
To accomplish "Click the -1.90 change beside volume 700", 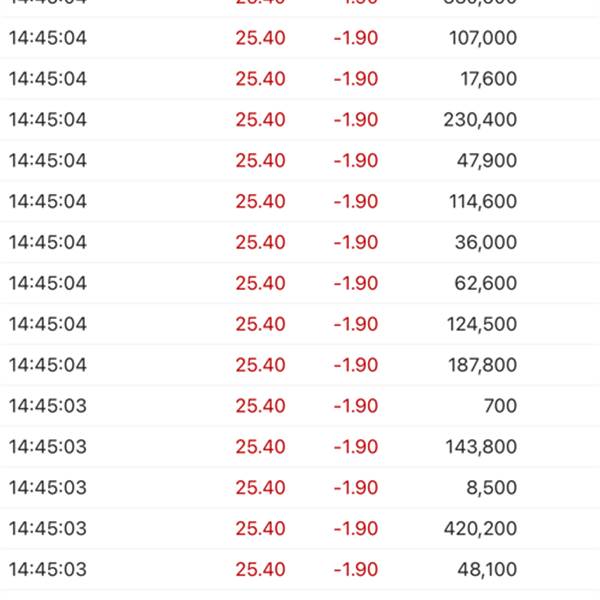I will (355, 407).
